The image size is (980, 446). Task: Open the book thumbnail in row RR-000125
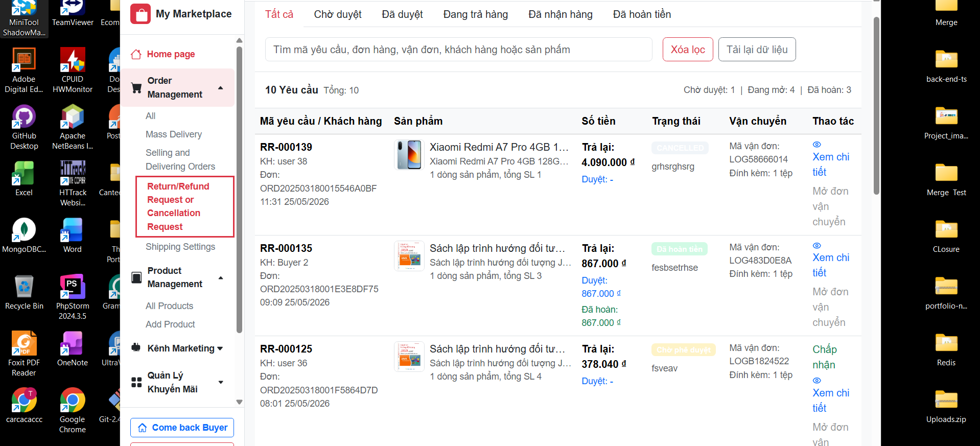click(x=409, y=357)
